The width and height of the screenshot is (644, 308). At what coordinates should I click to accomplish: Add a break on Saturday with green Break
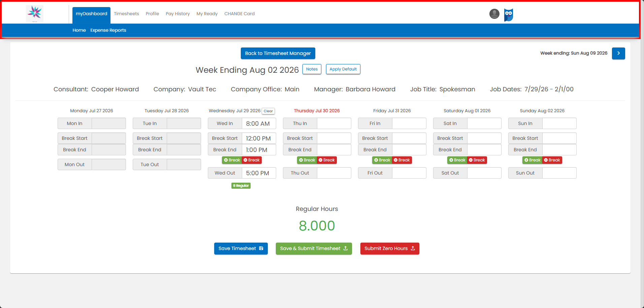pyautogui.click(x=457, y=160)
